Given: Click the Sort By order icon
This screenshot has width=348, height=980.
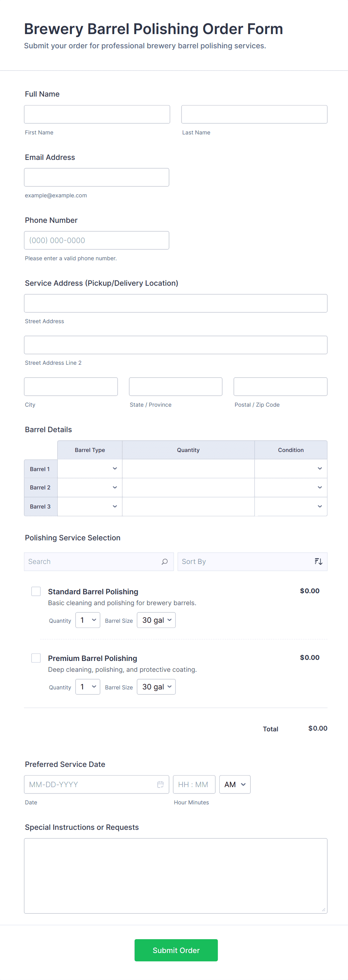Looking at the screenshot, I should [x=318, y=561].
